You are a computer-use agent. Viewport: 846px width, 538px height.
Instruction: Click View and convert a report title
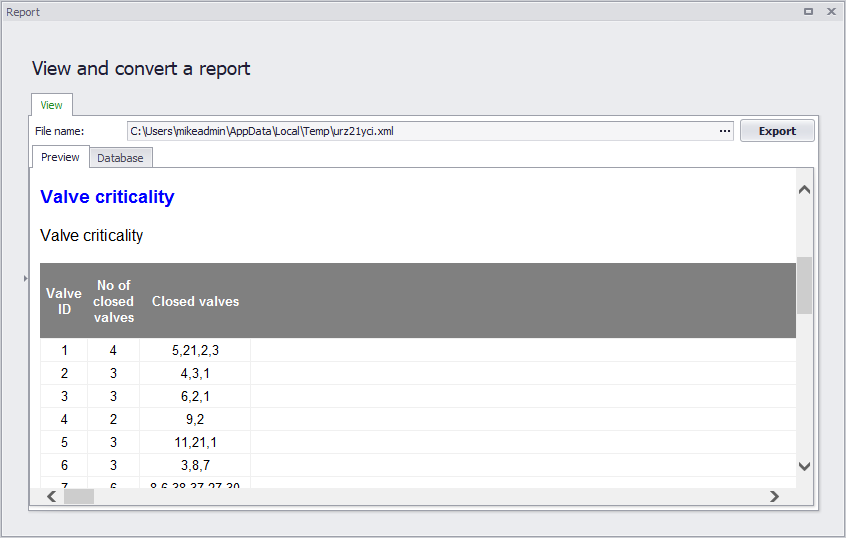coord(141,69)
